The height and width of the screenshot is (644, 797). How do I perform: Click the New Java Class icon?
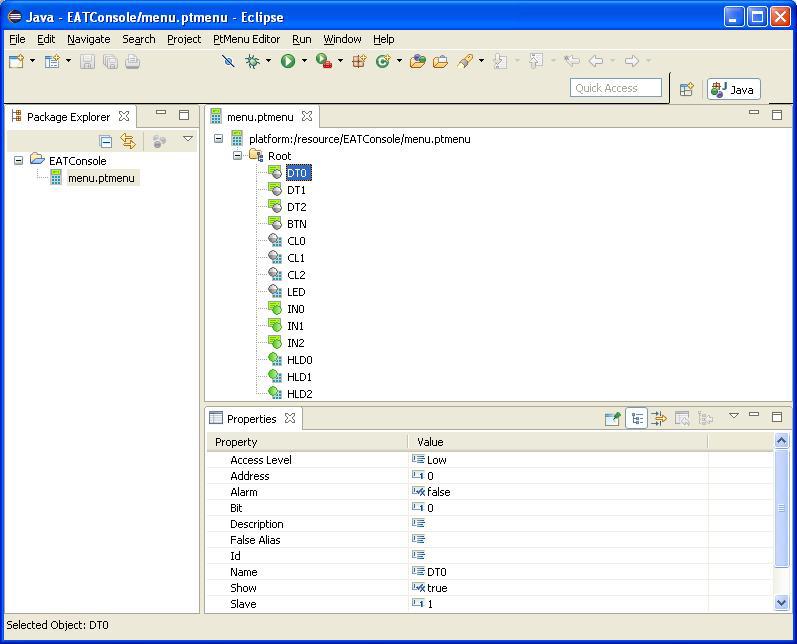[382, 62]
